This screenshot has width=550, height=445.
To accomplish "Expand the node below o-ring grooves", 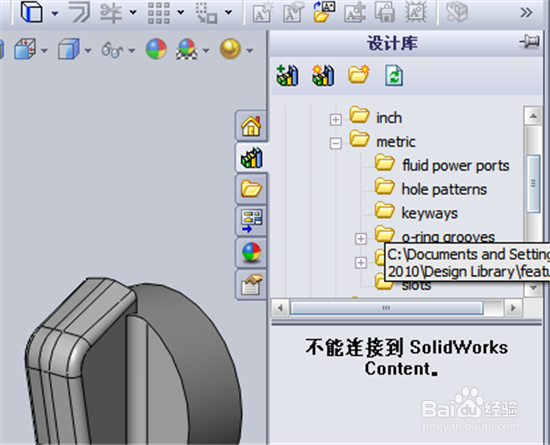I will (361, 262).
